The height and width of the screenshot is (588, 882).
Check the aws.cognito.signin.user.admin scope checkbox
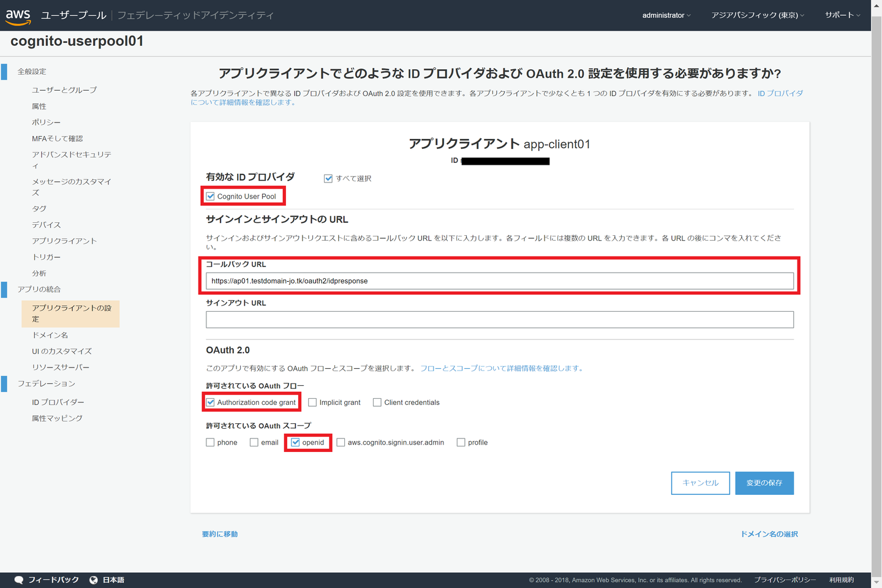click(341, 442)
